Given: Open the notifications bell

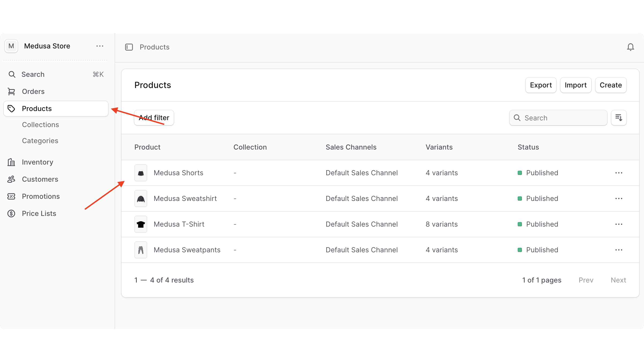Looking at the screenshot, I should click(631, 47).
